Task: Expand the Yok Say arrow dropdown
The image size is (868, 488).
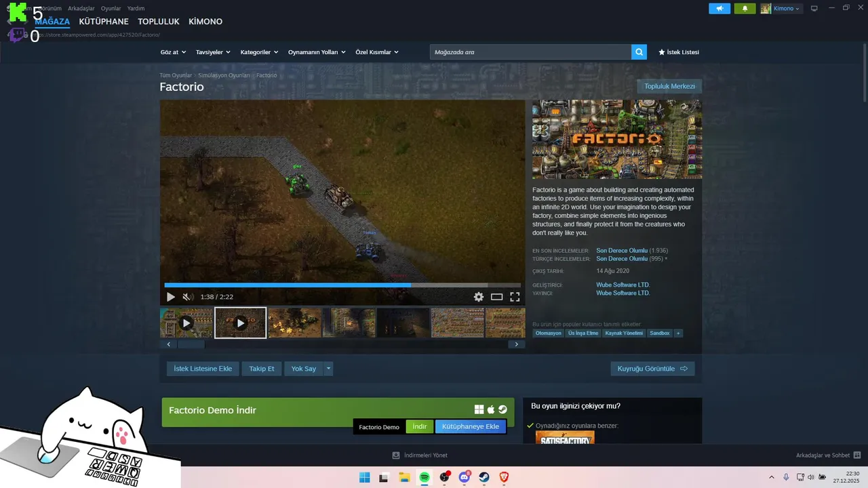Action: pos(328,369)
